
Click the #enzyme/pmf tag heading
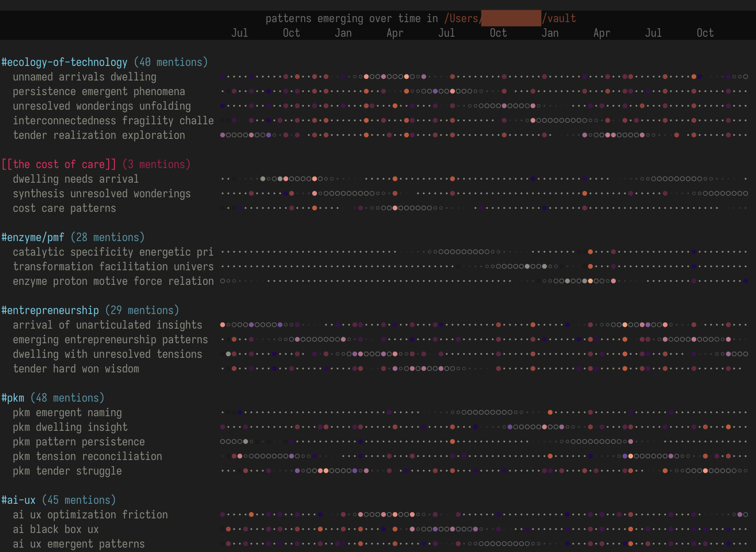[33, 238]
